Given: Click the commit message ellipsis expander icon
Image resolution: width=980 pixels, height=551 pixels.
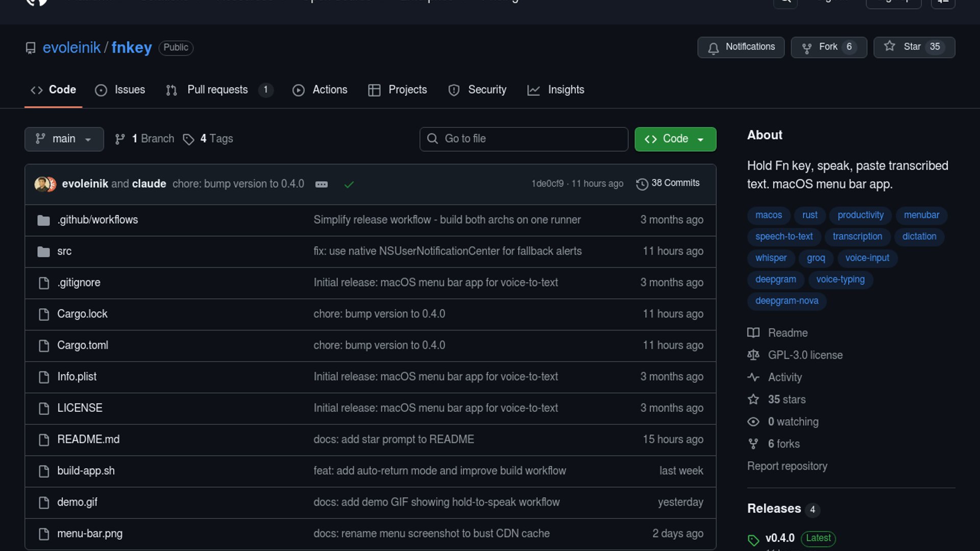Looking at the screenshot, I should pyautogui.click(x=321, y=184).
